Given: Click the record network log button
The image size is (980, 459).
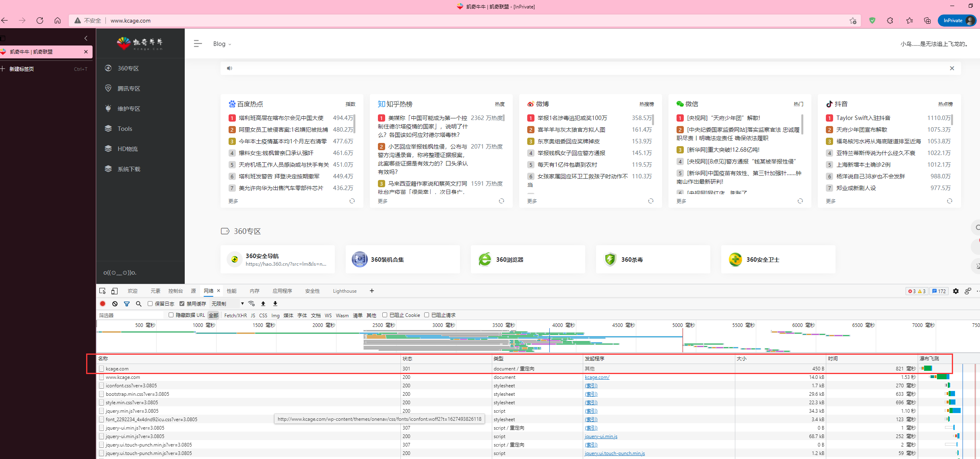Looking at the screenshot, I should point(103,304).
